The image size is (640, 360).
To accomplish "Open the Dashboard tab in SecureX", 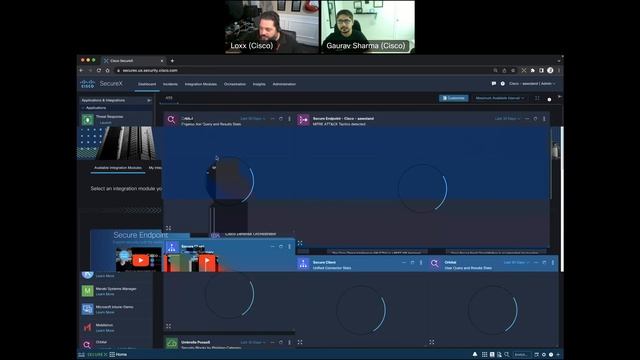I will (147, 84).
